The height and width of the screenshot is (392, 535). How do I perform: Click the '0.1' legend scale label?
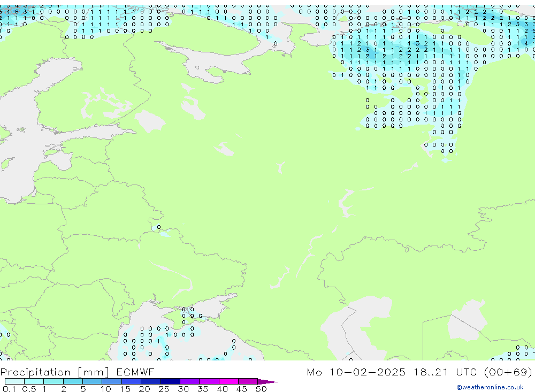point(10,389)
